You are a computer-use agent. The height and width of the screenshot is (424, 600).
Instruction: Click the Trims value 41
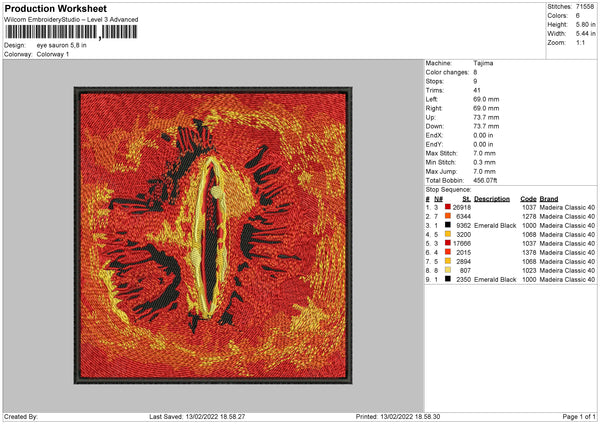(x=477, y=90)
